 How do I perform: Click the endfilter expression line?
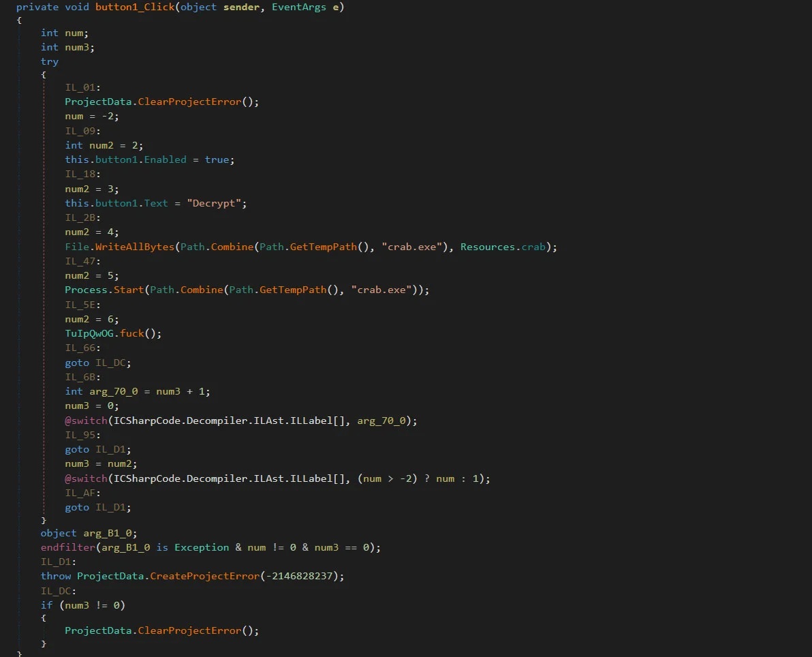tap(210, 547)
